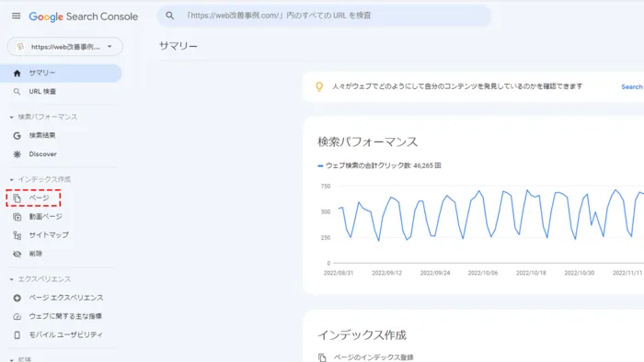Image resolution: width=644 pixels, height=362 pixels.
Task: Click the clicks line chart
Action: (490, 214)
